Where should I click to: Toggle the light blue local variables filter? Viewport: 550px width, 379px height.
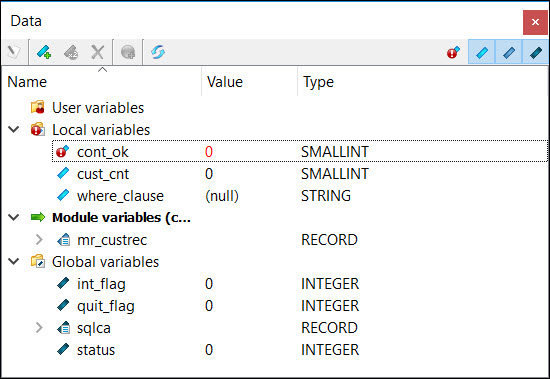pos(482,53)
